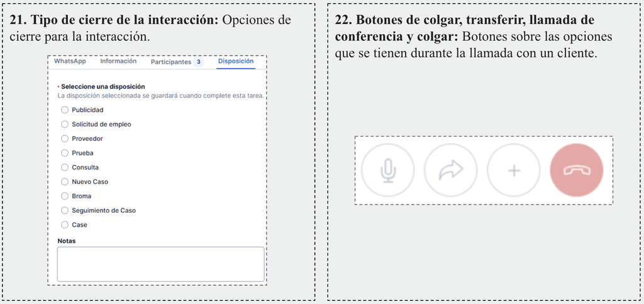Mark the Consulta radio option
The width and height of the screenshot is (644, 304).
coord(65,167)
